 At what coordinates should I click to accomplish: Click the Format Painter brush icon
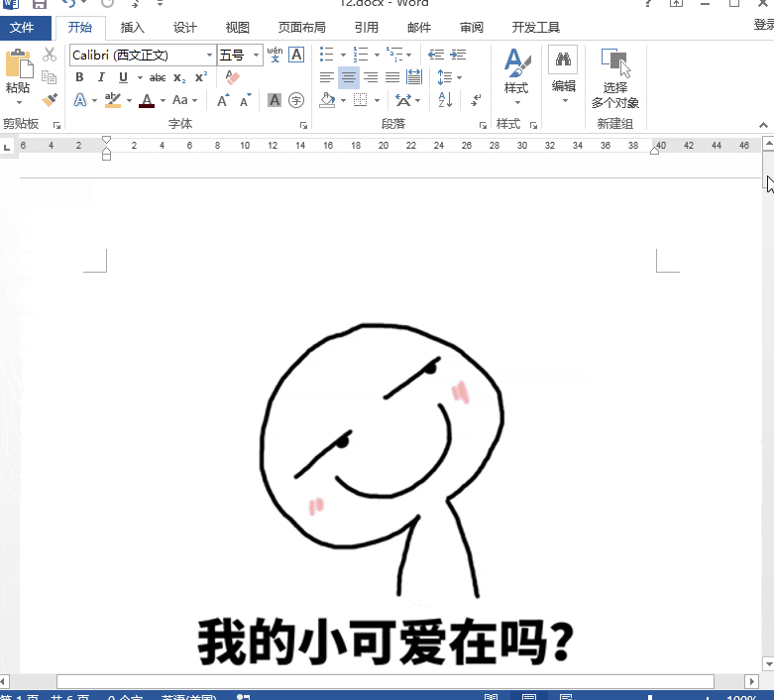[50, 100]
